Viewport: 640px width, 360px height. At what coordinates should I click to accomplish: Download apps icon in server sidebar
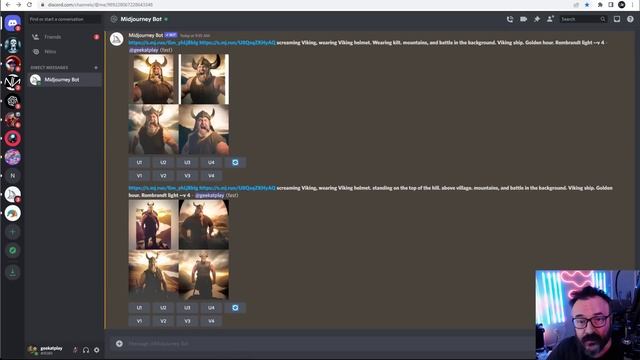[13, 272]
